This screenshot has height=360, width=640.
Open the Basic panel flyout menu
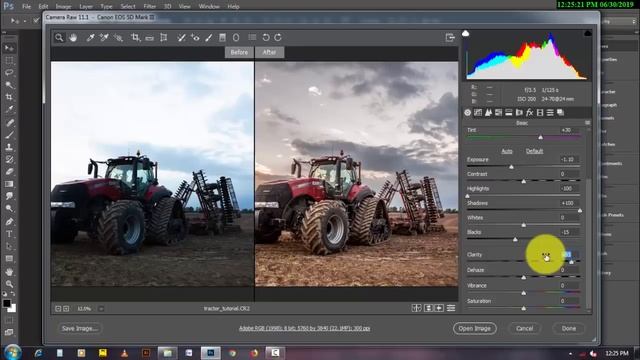(x=587, y=123)
